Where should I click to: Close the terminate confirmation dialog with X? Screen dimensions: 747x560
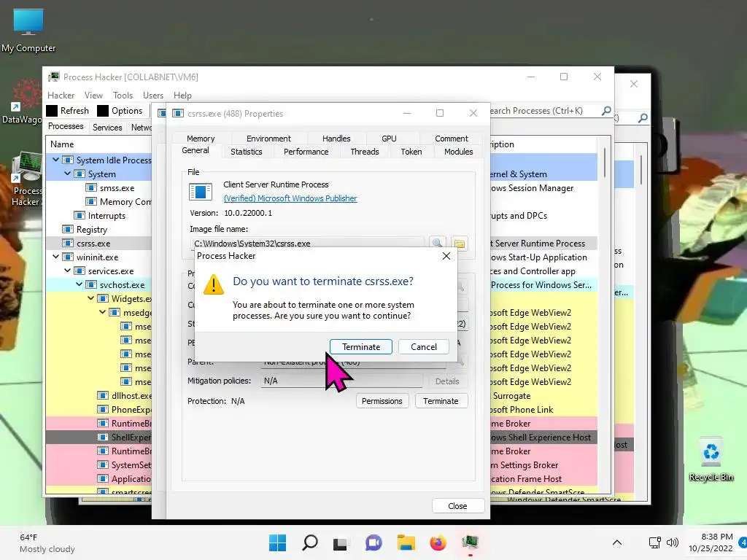pyautogui.click(x=446, y=256)
